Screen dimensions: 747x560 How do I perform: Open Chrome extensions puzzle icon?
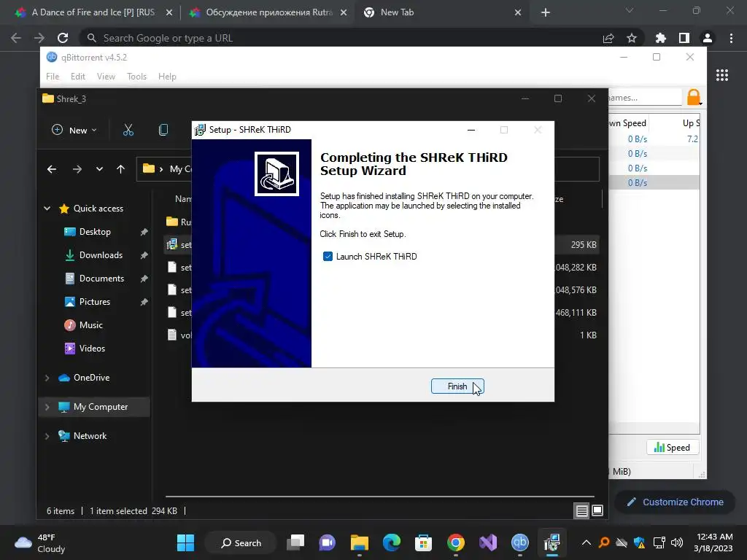661,38
